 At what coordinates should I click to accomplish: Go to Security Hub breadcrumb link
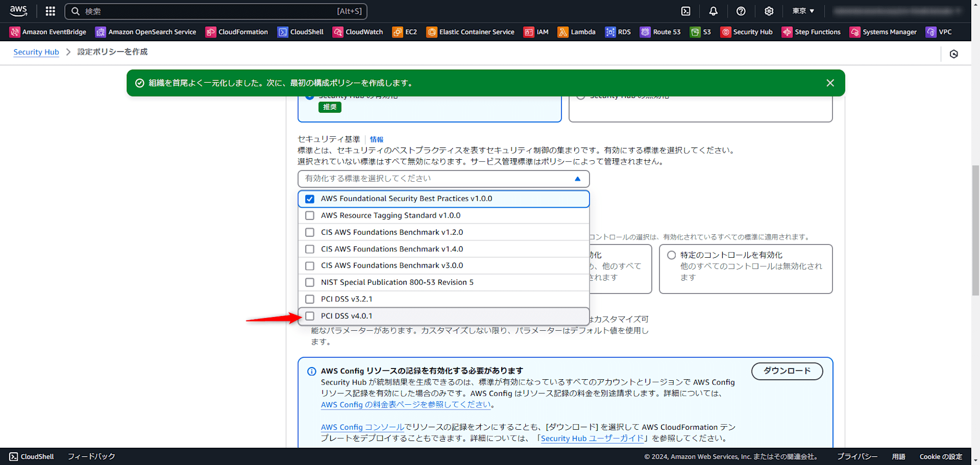[x=36, y=52]
